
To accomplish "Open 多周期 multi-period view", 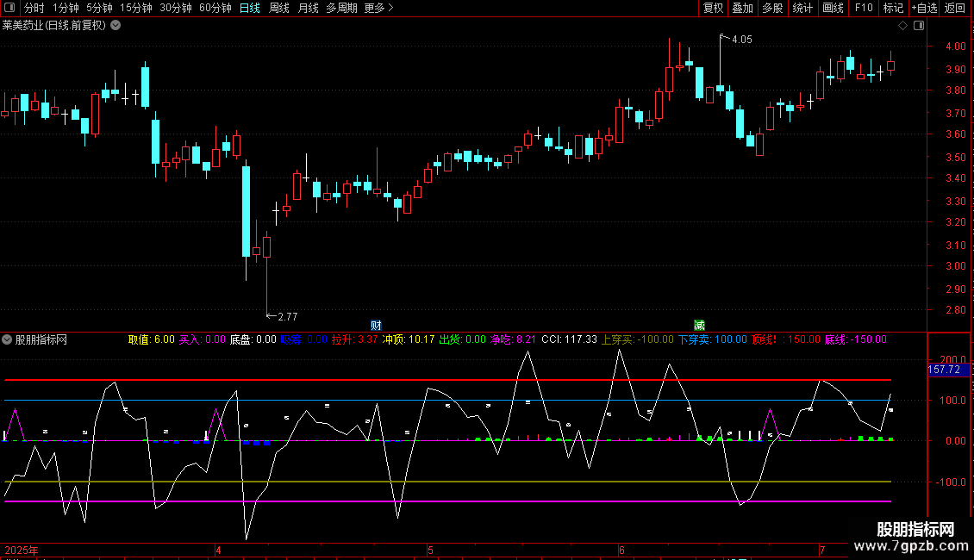I will click(x=341, y=8).
